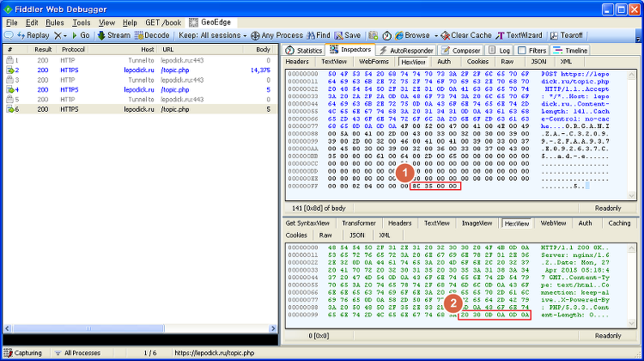Image resolution: width=644 pixels, height=361 pixels.
Task: Click the timer clock icon
Action: coord(386,36)
